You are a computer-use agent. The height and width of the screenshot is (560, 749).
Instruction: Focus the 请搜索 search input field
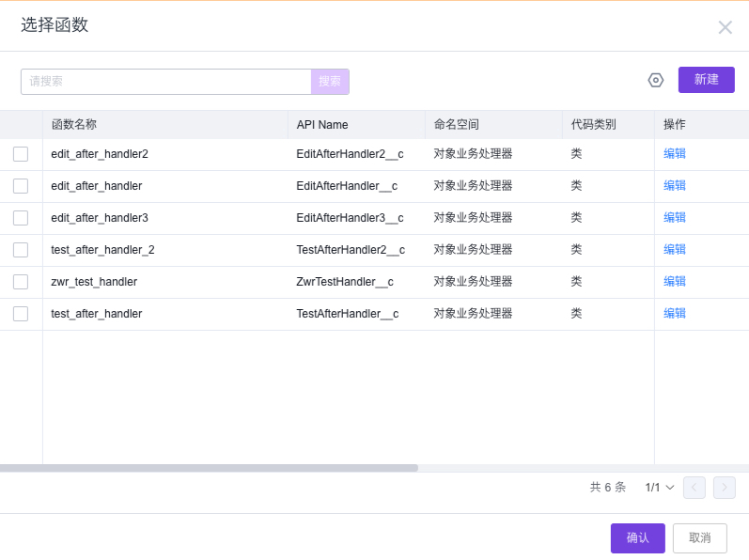click(x=165, y=82)
